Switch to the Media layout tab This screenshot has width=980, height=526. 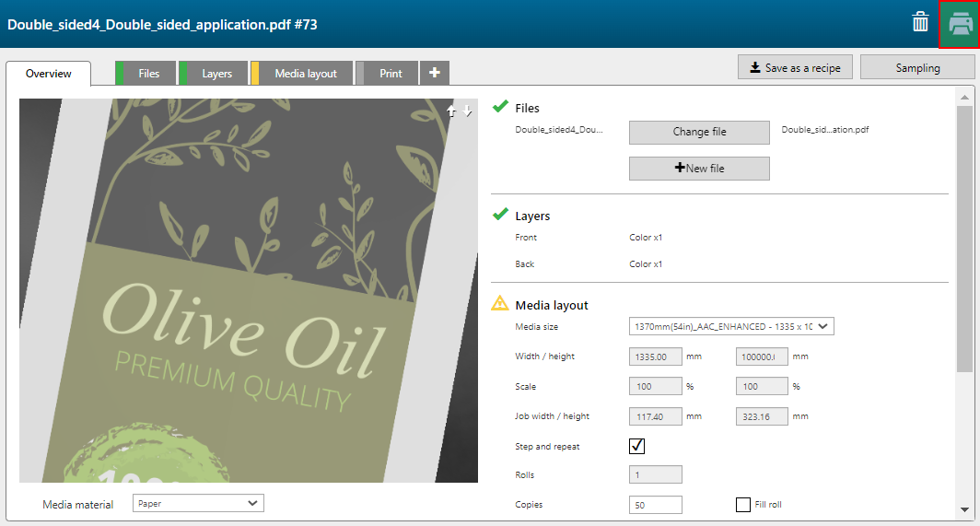[x=305, y=74]
